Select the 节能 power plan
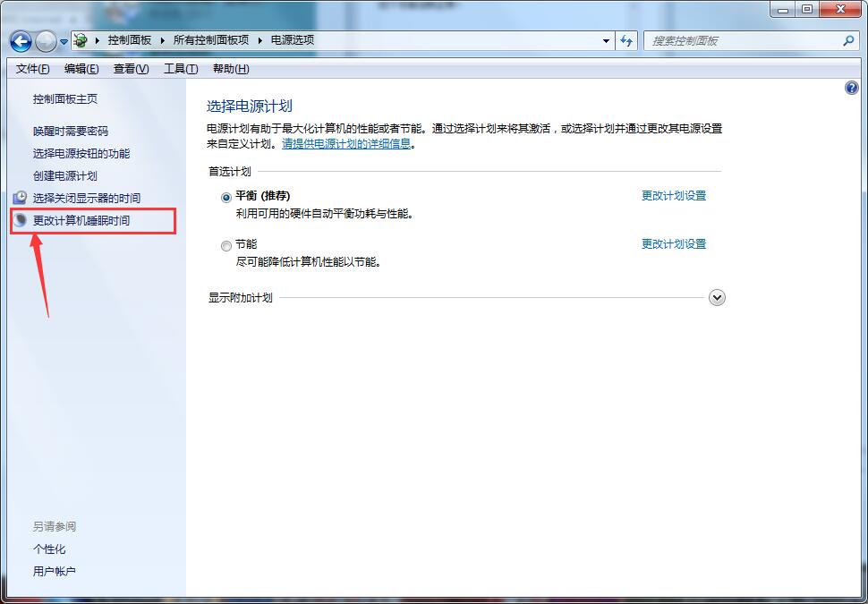 click(x=226, y=246)
